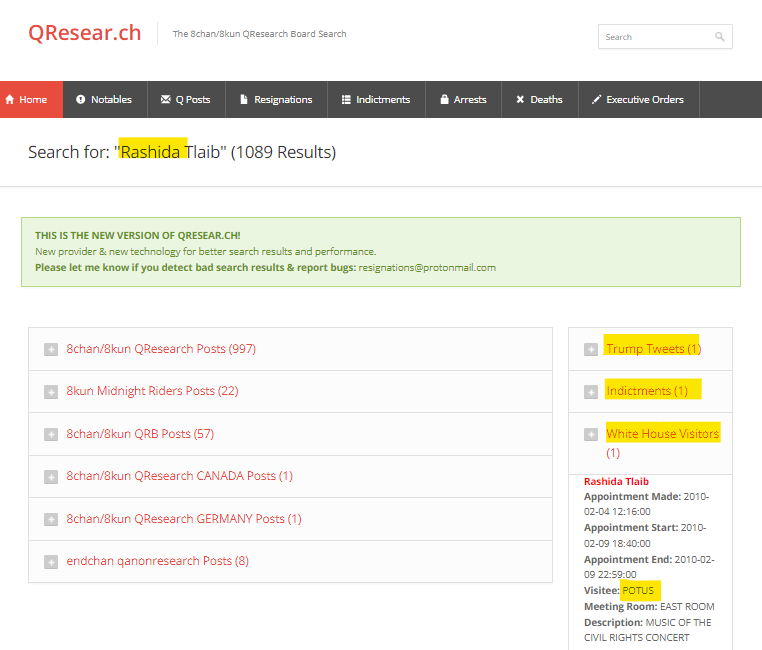Open Trump Tweets (1) link
This screenshot has width=762, height=650.
pos(653,349)
